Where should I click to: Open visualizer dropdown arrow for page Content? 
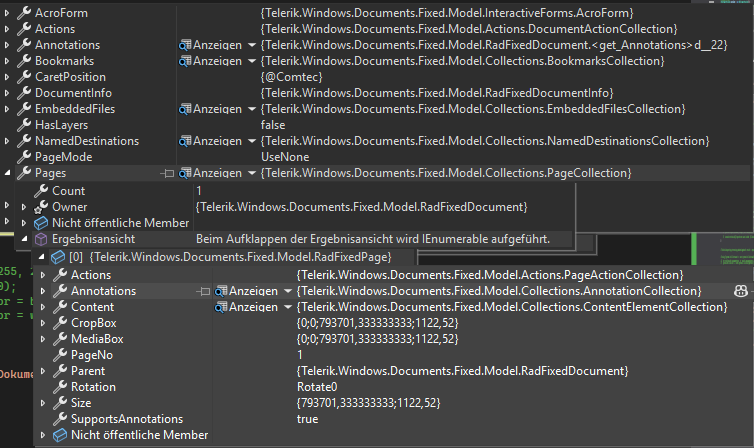[x=287, y=307]
